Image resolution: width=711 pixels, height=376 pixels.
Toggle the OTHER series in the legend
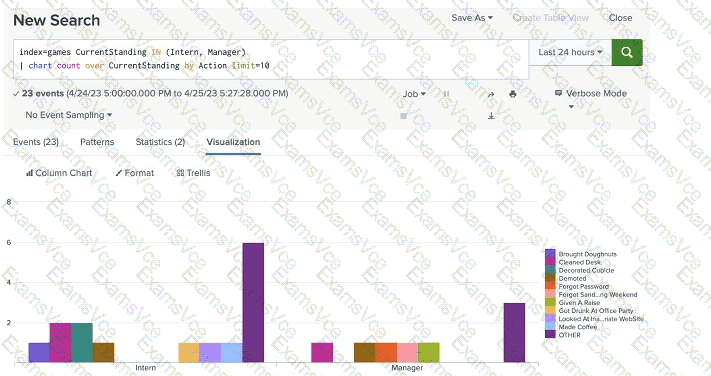click(x=563, y=335)
